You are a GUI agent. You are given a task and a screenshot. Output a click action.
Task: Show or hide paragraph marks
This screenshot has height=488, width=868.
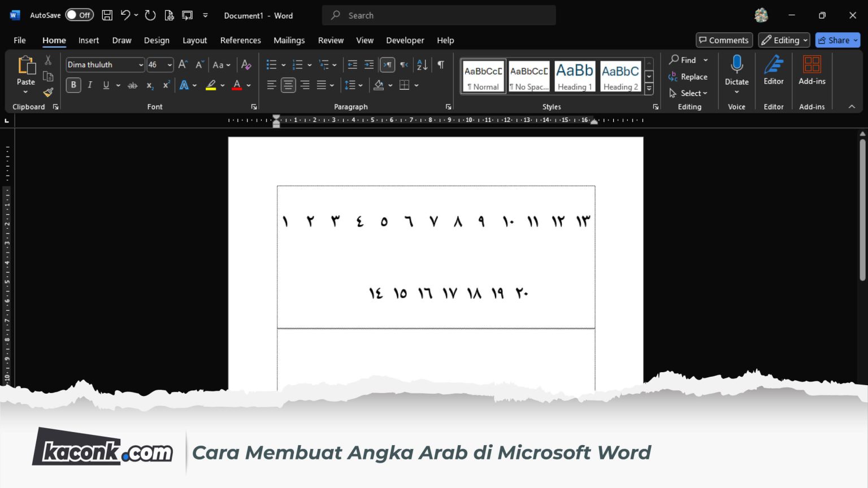click(441, 64)
